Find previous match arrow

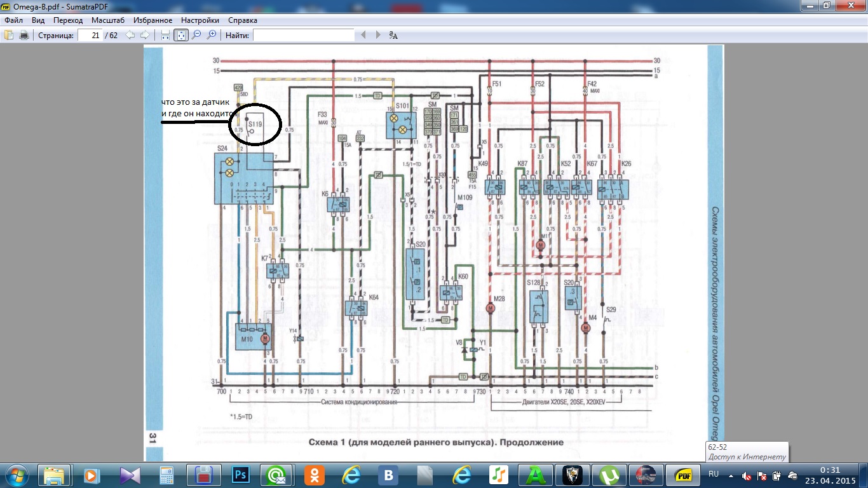(x=363, y=35)
